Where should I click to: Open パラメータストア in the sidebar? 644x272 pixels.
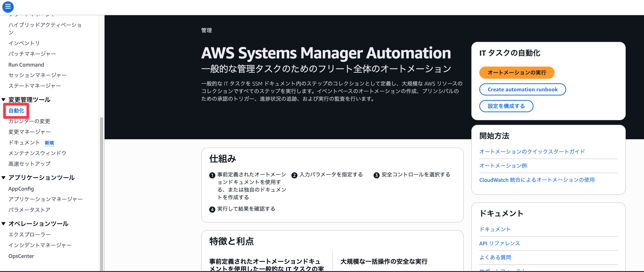tap(29, 210)
